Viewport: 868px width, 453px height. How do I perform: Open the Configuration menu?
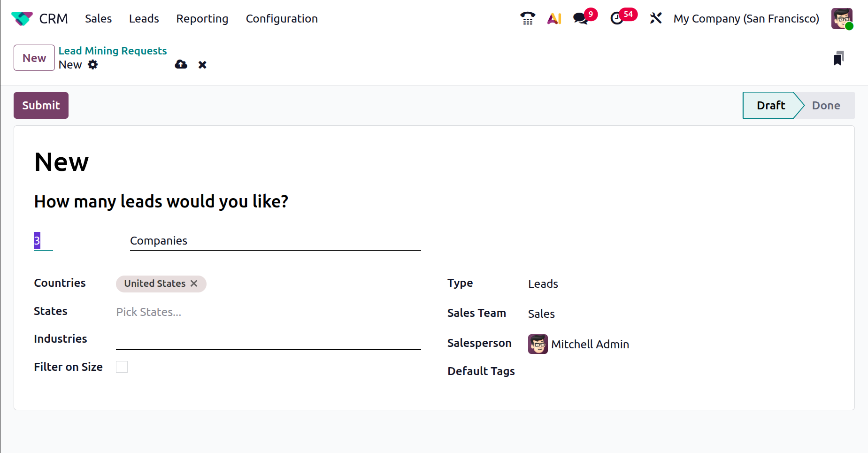[282, 19]
